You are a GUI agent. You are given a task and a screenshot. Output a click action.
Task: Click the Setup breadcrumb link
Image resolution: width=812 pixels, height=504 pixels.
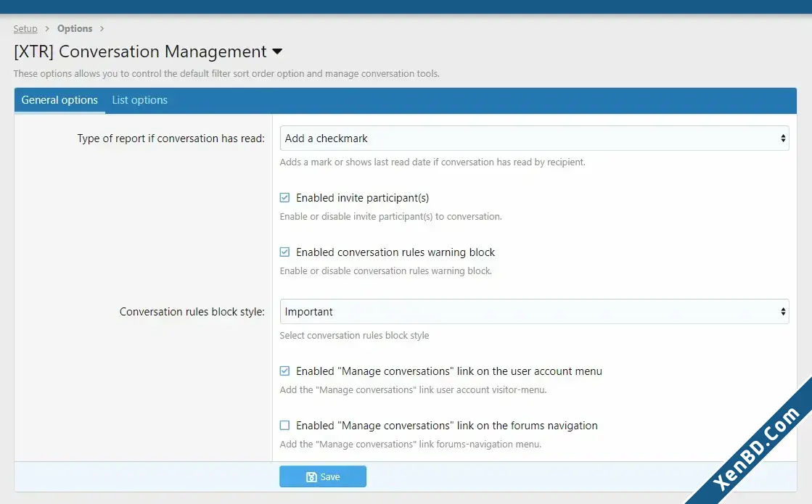click(25, 28)
